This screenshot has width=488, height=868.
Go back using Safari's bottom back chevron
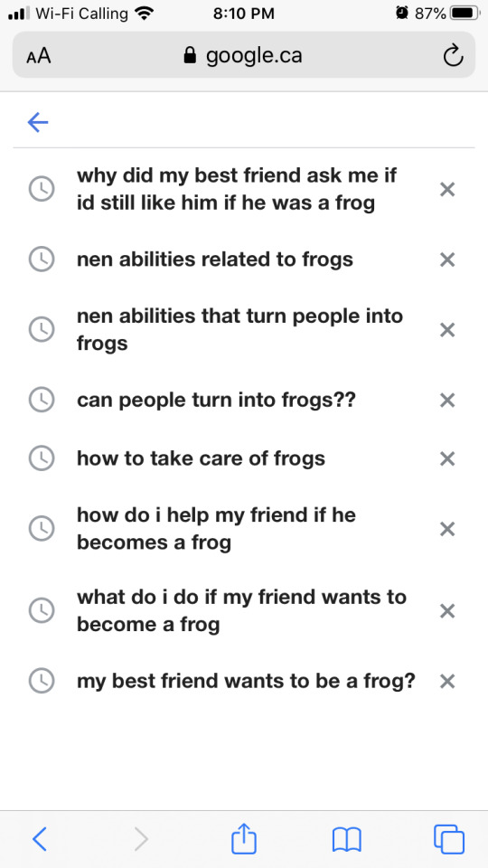[39, 839]
